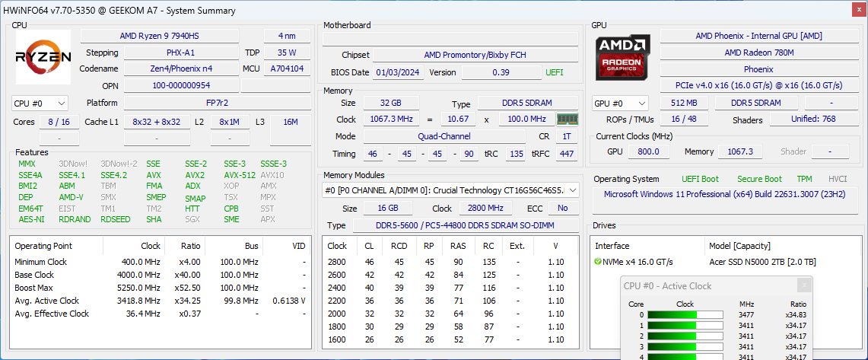Click the Core 1 clock bar
Image resolution: width=868 pixels, height=360 pixels.
pyautogui.click(x=685, y=325)
